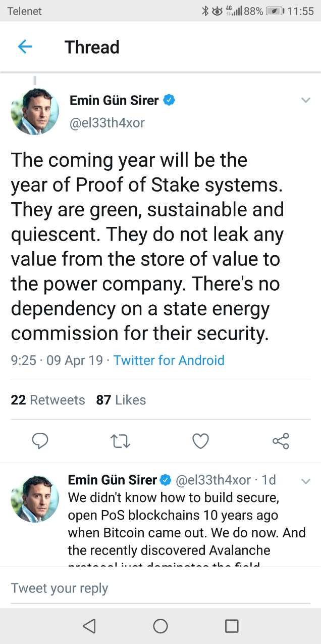Like the main tweet with heart icon
The width and height of the screenshot is (321, 644).
[200, 441]
